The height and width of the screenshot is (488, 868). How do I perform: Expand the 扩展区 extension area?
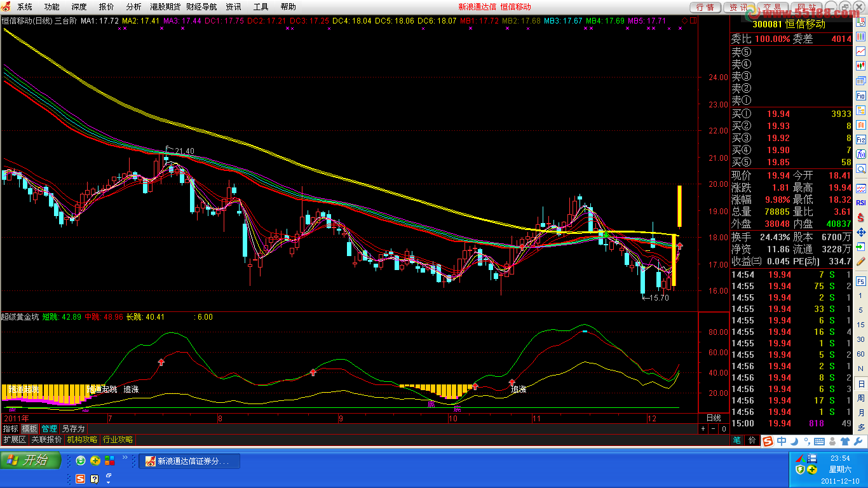(14, 440)
